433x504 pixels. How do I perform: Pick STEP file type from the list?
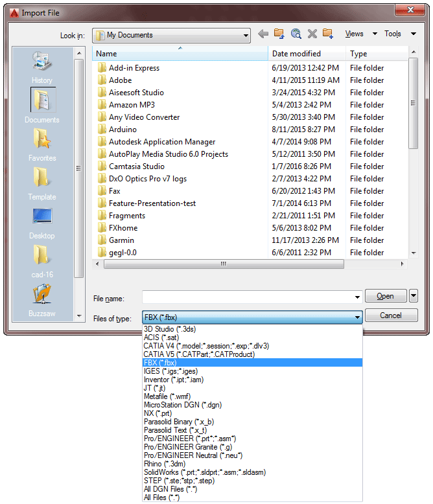point(252,481)
